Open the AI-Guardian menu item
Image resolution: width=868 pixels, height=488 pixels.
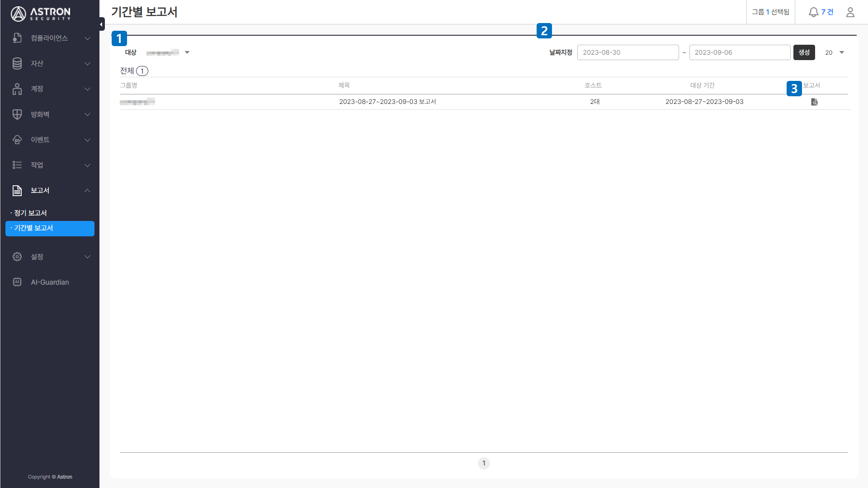[x=50, y=282]
